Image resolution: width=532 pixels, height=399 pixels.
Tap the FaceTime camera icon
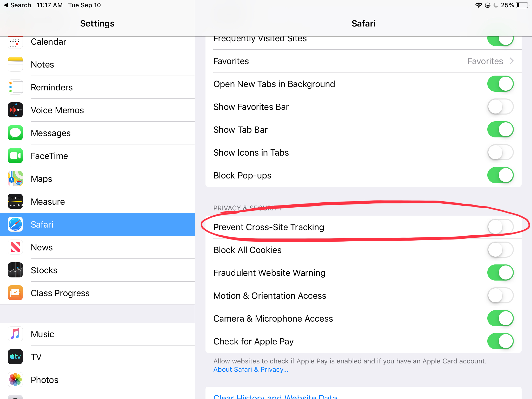click(15, 156)
